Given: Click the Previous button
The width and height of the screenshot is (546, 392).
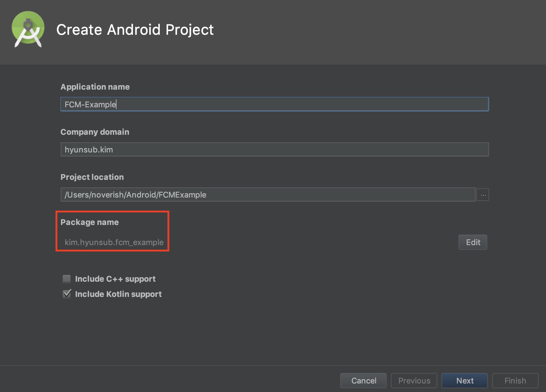Looking at the screenshot, I should pos(414,380).
